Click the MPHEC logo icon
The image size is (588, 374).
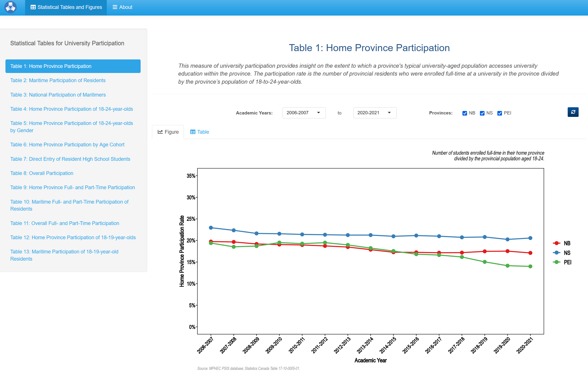(x=10, y=7)
